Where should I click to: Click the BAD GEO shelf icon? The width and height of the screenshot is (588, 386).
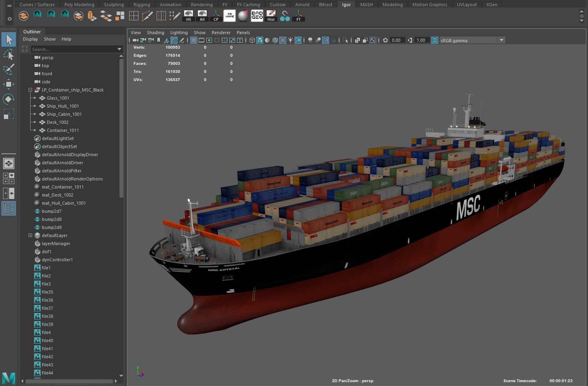coord(257,16)
